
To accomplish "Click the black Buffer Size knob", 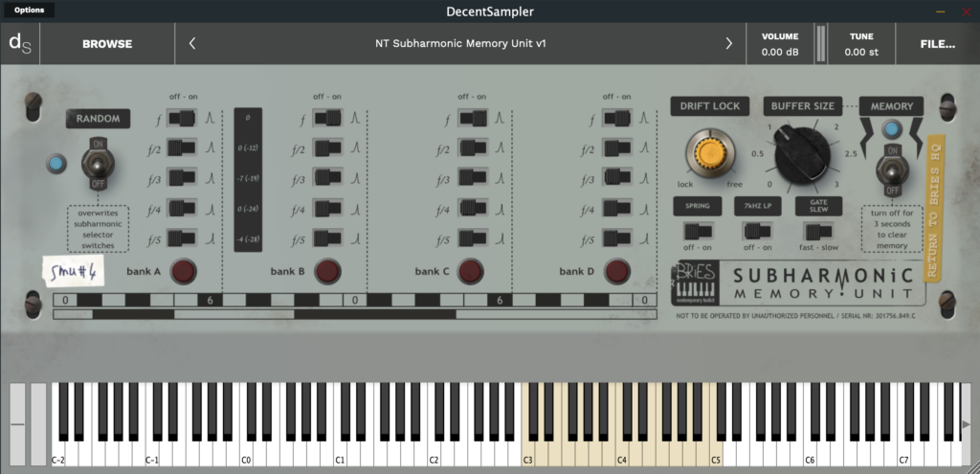I will pyautogui.click(x=803, y=156).
